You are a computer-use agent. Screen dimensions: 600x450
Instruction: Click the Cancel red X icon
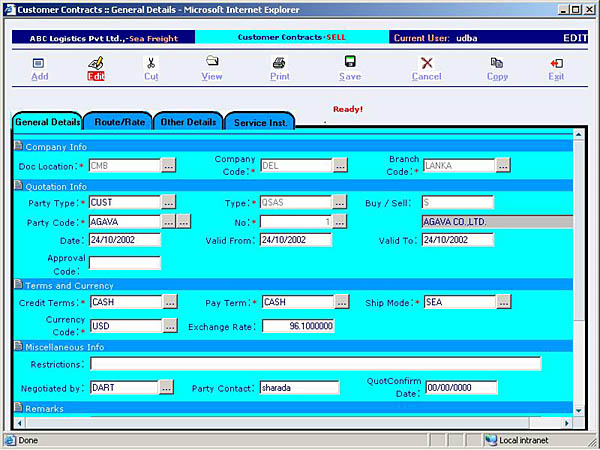pos(427,63)
